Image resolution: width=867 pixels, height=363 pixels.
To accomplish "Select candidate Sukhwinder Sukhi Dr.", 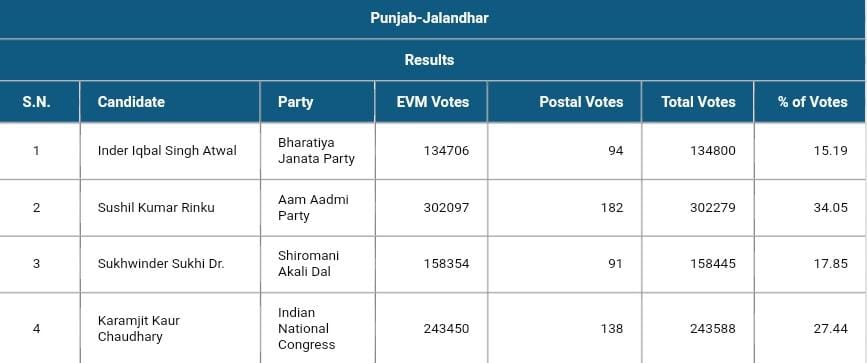I will click(x=161, y=264).
